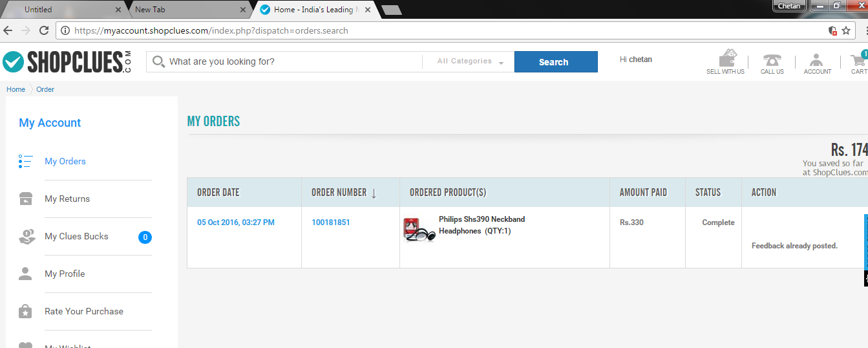Open My Orders in sidebar
Viewport: 868px width, 348px height.
pos(65,161)
